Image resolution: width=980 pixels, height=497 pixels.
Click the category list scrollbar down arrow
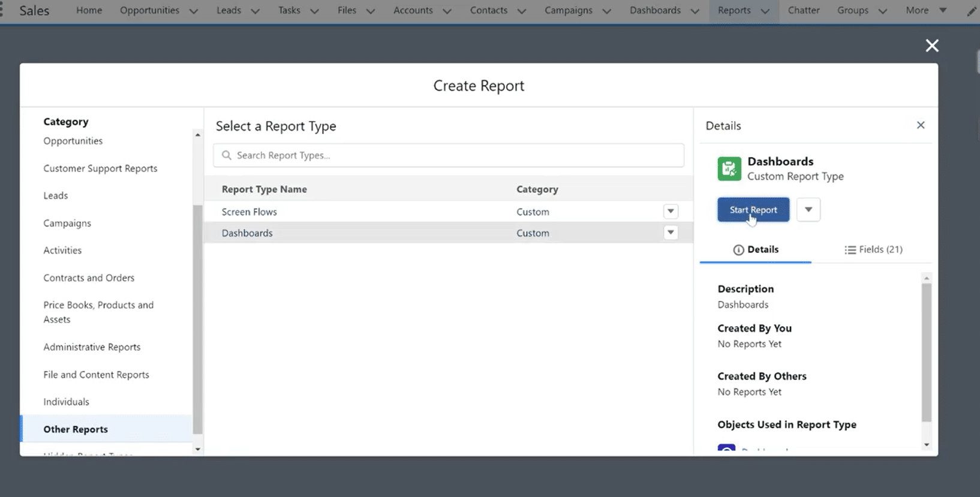tap(197, 449)
